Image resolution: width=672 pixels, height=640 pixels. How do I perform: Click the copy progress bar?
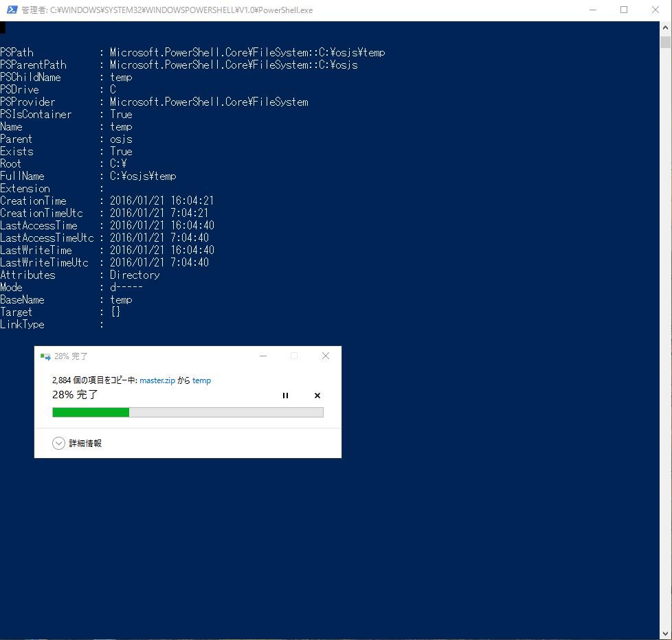pyautogui.click(x=187, y=412)
